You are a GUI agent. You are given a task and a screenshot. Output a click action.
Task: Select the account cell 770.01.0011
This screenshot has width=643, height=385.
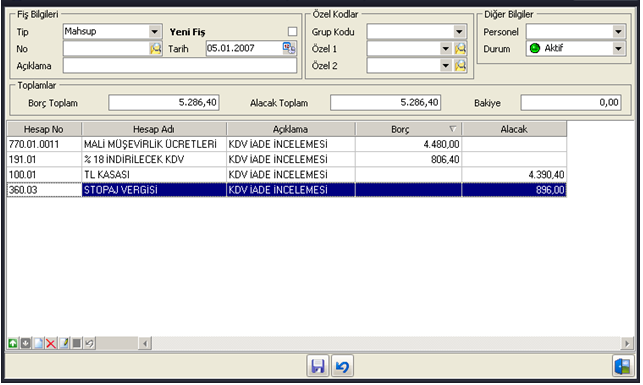[x=44, y=144]
